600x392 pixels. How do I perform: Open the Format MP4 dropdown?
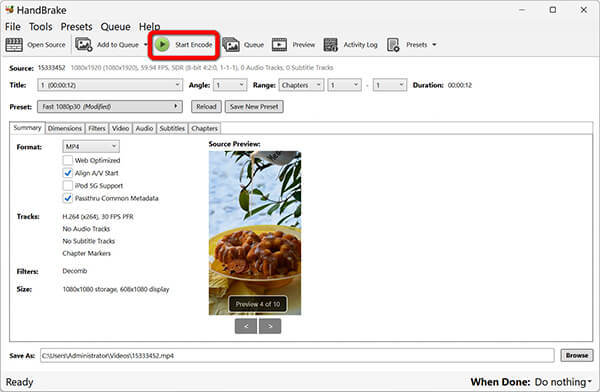click(x=91, y=147)
